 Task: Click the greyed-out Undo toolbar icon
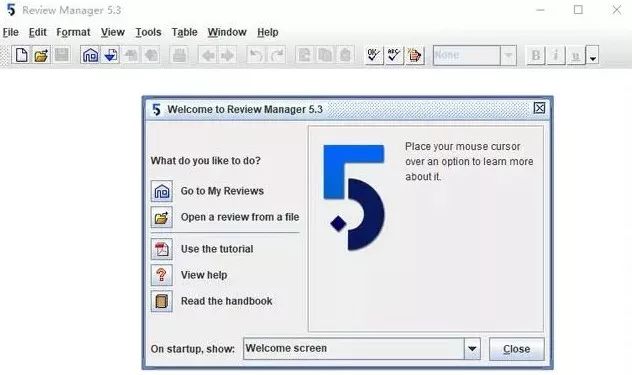pos(256,55)
